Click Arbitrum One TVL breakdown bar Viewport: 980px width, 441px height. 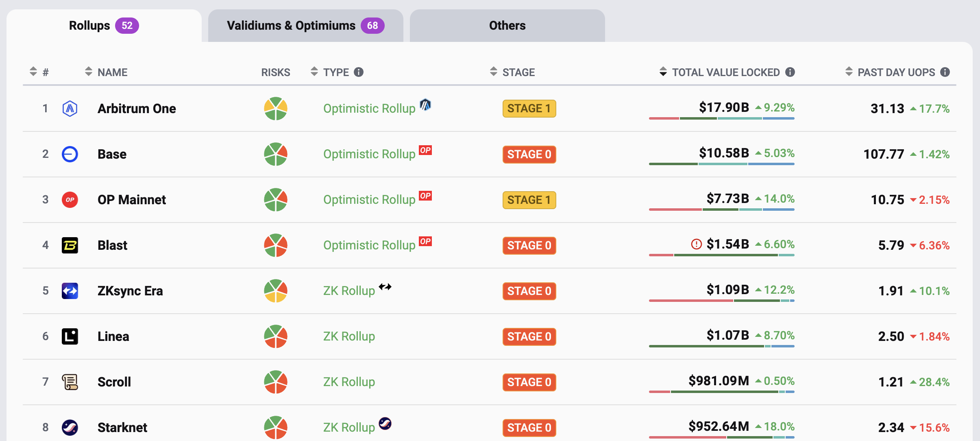pyautogui.click(x=722, y=118)
